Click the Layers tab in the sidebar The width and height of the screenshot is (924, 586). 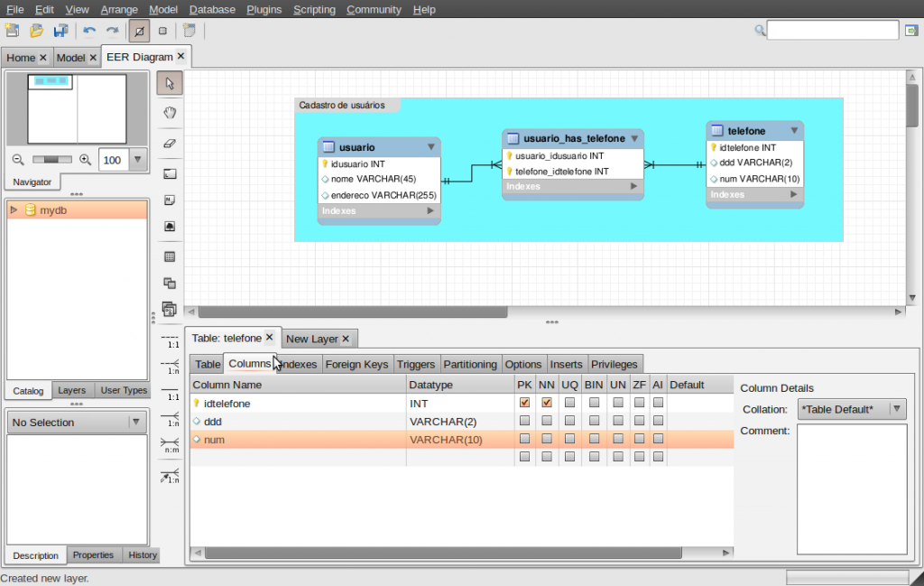click(72, 390)
